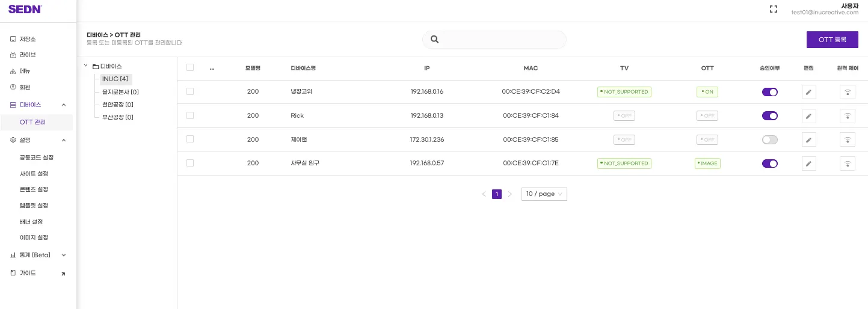Open remote control for 사무실 입구 device
Viewport: 868px width, 309px height.
[x=848, y=164]
